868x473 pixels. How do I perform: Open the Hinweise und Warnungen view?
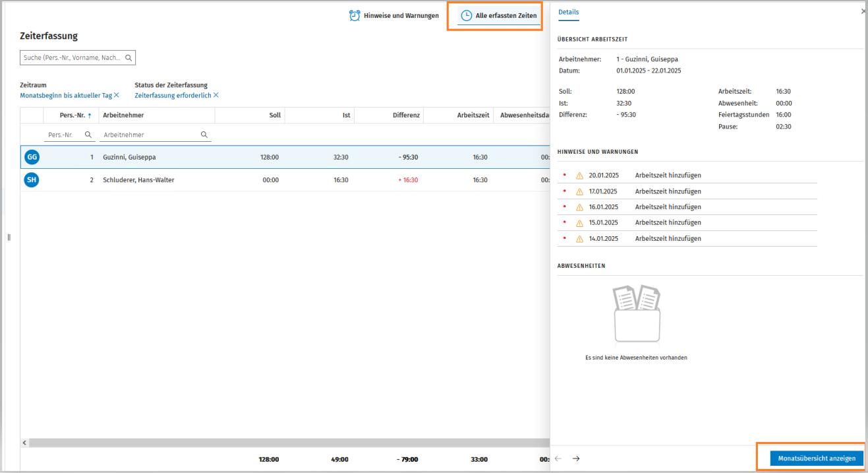coord(401,16)
